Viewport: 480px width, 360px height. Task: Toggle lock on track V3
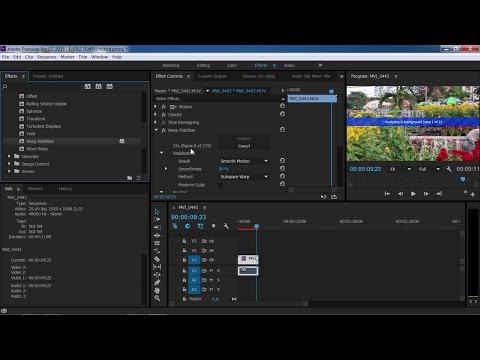pyautogui.click(x=184, y=241)
